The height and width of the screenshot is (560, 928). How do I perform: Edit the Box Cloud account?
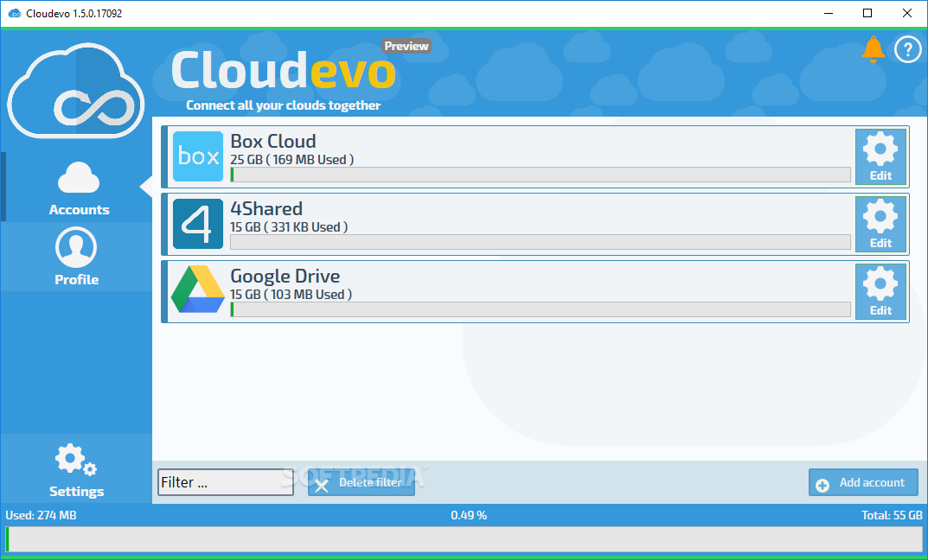880,156
